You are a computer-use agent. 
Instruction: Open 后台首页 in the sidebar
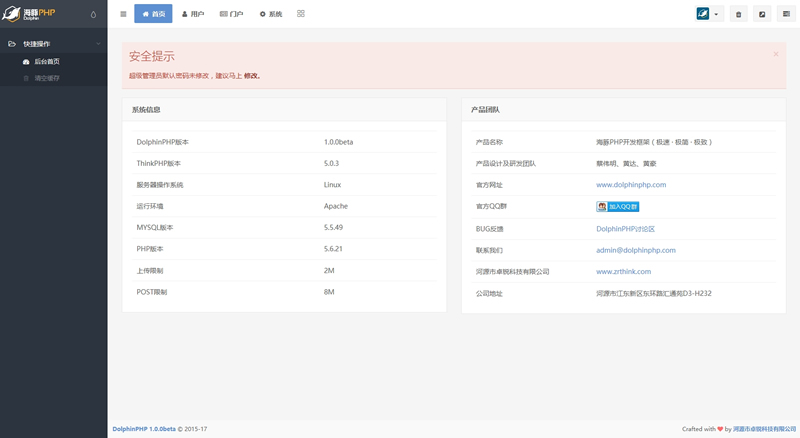pos(47,62)
